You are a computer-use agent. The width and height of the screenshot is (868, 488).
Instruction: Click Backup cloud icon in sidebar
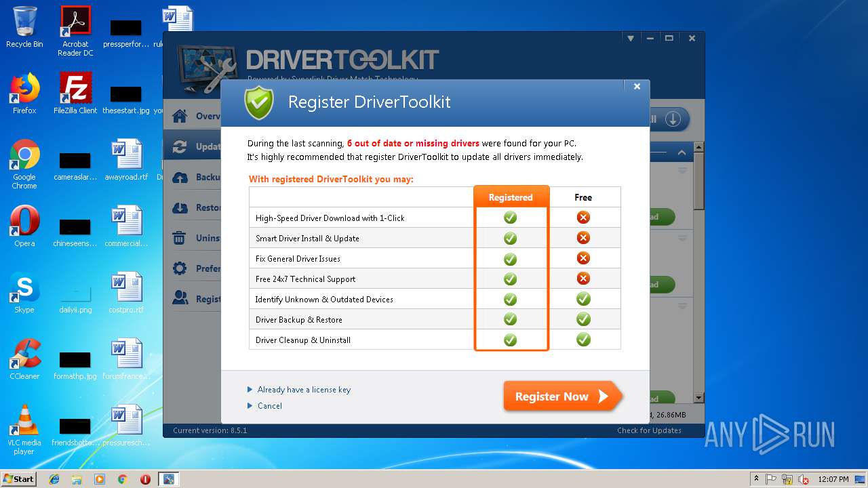(x=180, y=177)
